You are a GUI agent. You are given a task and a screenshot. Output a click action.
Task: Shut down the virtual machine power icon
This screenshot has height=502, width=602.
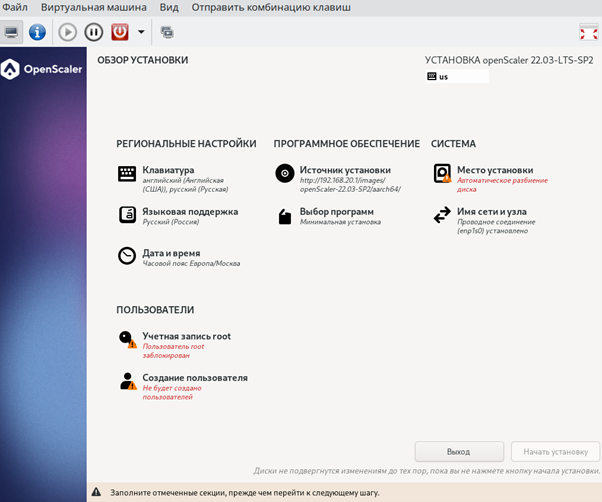coord(120,32)
